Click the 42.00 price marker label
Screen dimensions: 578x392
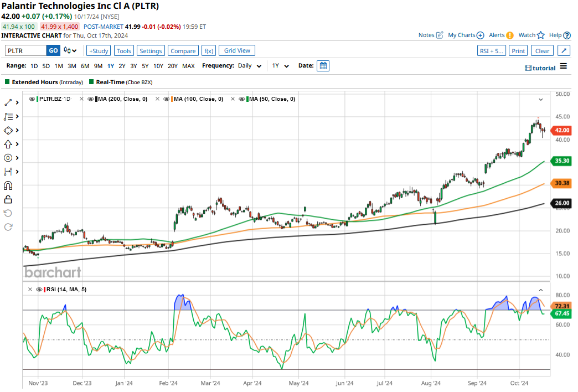pyautogui.click(x=561, y=130)
